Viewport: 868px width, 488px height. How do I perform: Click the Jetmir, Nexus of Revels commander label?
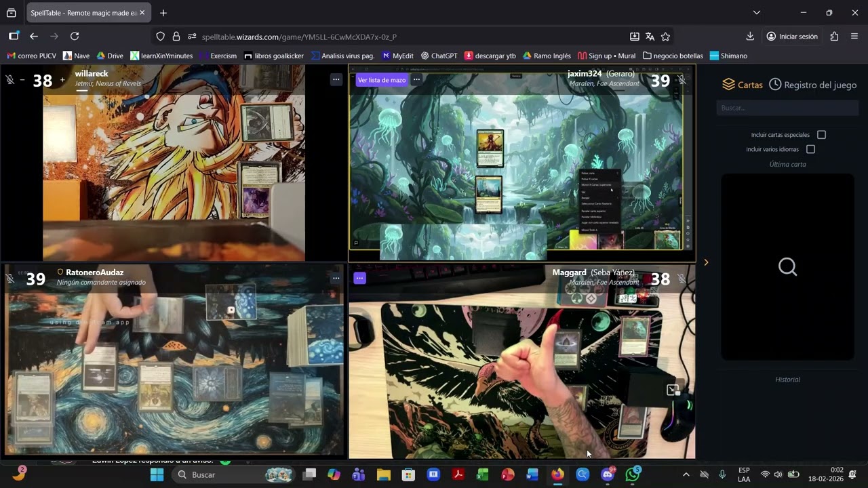pyautogui.click(x=108, y=83)
